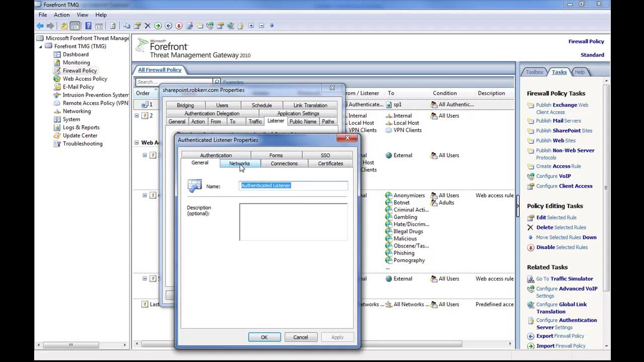Click the listener Name text field

pyautogui.click(x=293, y=186)
